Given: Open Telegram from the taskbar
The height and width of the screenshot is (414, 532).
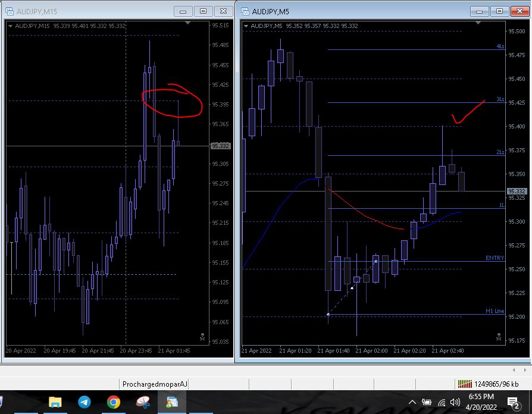Looking at the screenshot, I should coord(84,402).
